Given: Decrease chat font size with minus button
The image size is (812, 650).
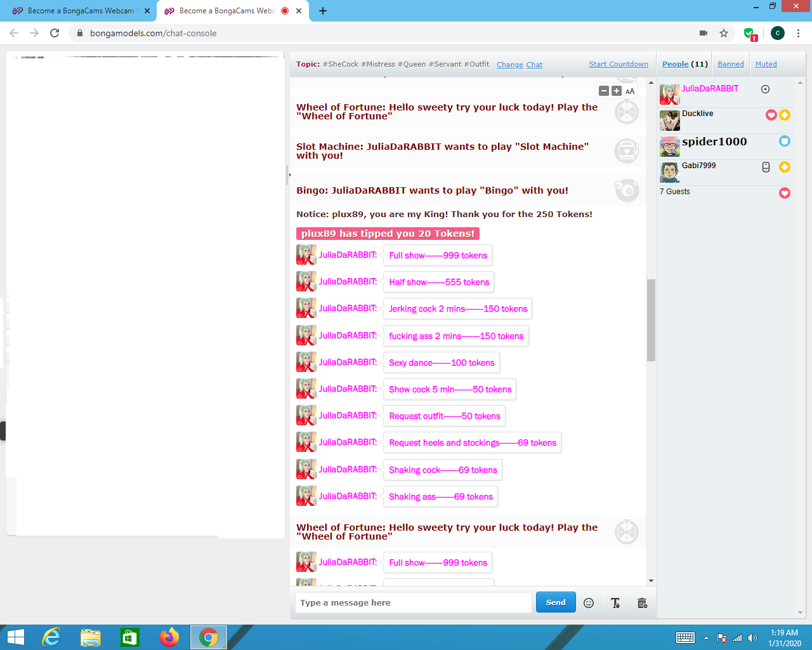Looking at the screenshot, I should click(x=604, y=91).
